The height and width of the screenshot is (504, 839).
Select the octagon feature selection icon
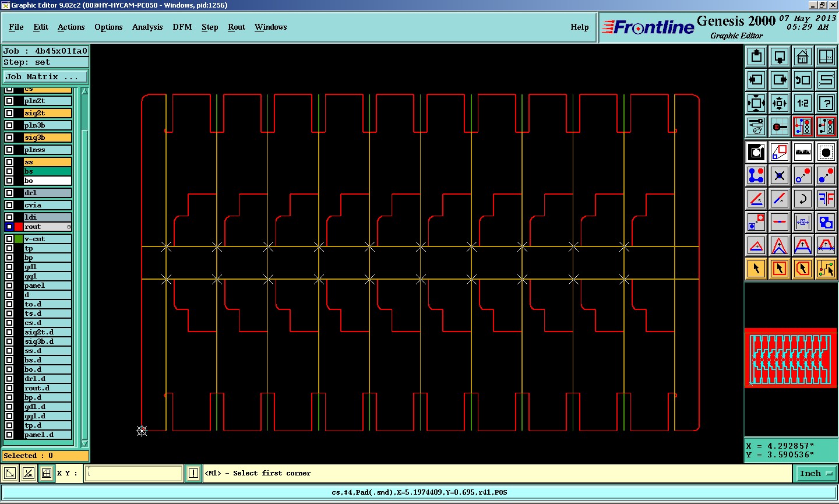[826, 152]
